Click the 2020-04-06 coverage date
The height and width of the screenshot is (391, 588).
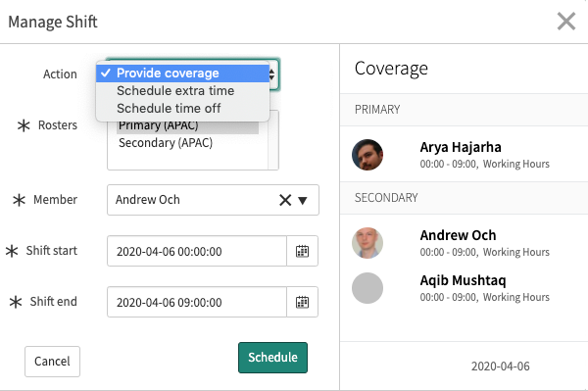pyautogui.click(x=500, y=367)
